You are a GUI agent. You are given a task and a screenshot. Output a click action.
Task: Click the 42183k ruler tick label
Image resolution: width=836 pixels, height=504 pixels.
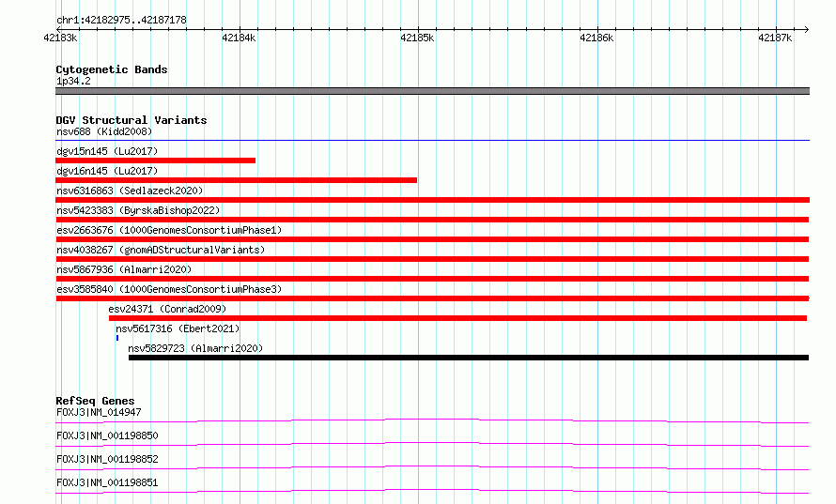(60, 38)
